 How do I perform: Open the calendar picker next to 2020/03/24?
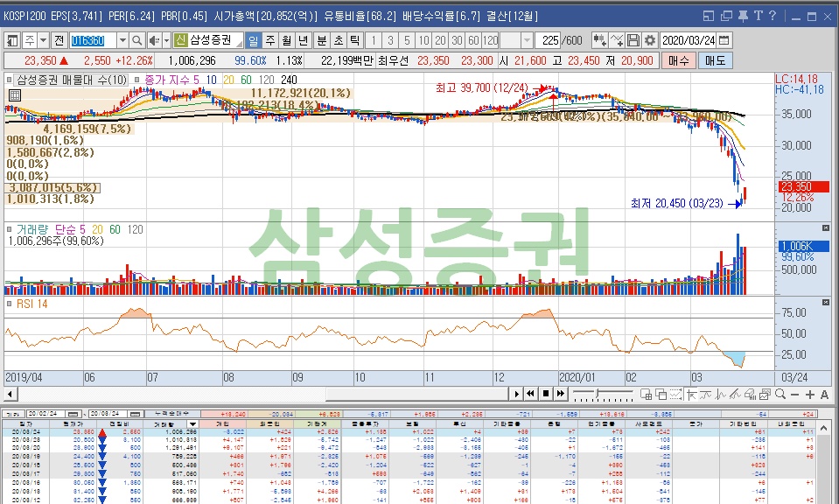(x=724, y=40)
